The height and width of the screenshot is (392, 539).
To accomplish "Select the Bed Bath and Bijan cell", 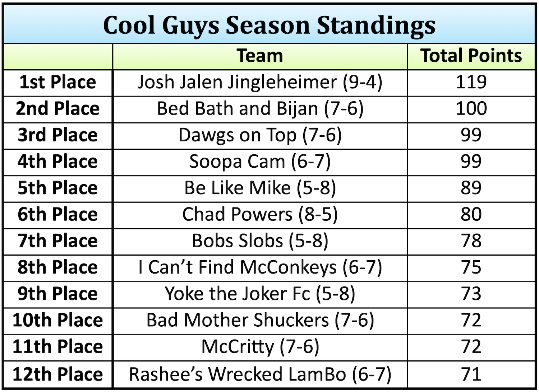I will tap(260, 109).
